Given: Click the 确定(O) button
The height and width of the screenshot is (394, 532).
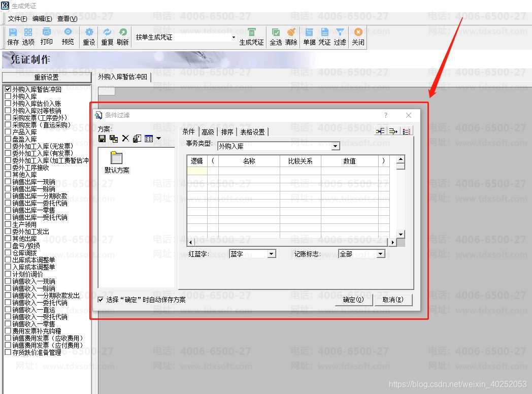Looking at the screenshot, I should [x=353, y=300].
